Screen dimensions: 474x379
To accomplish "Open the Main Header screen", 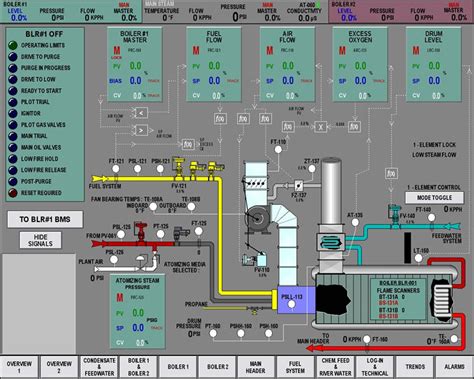I will tap(256, 367).
